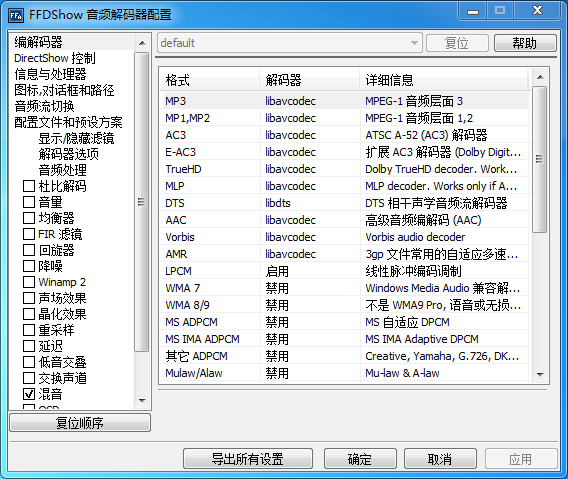Click the left panel scrollbar thumb
Viewport: 568px width, 479px height.
coord(142,202)
